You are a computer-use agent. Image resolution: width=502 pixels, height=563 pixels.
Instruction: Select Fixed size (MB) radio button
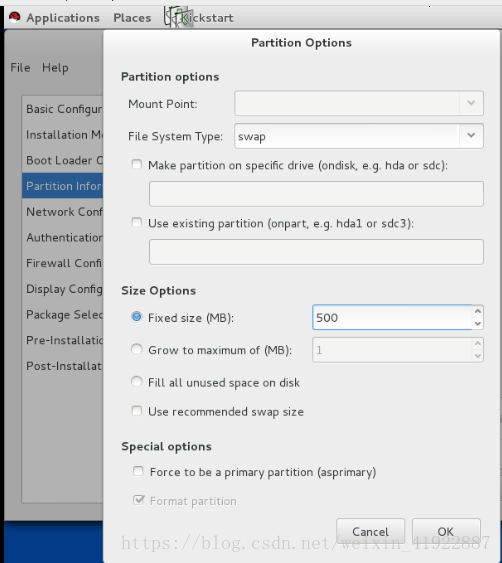click(136, 317)
